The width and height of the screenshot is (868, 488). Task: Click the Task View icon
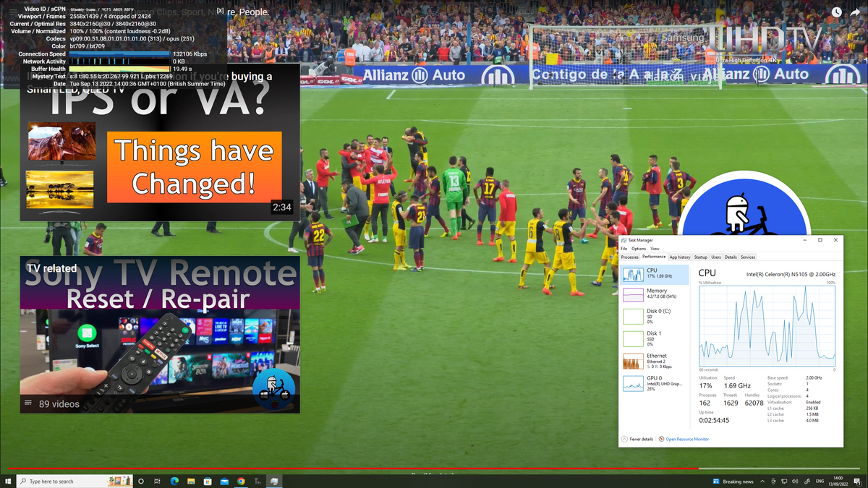pyautogui.click(x=157, y=481)
